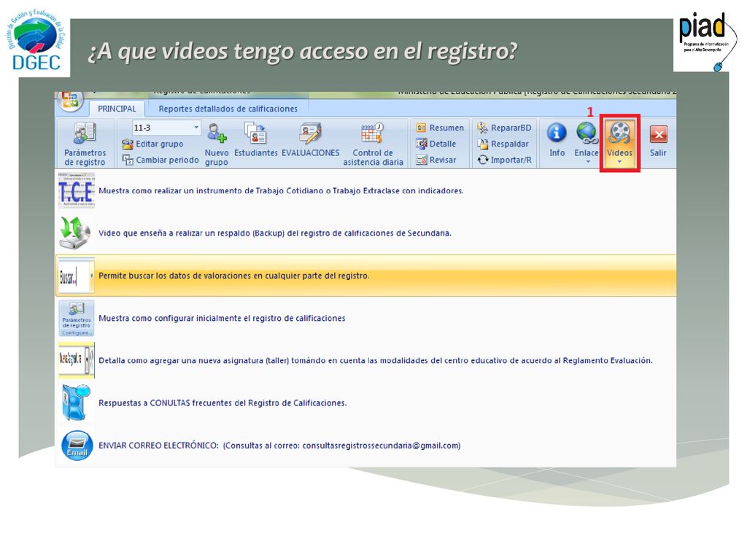
Task: Select buscar datos de valoraciones entry
Action: point(366,276)
